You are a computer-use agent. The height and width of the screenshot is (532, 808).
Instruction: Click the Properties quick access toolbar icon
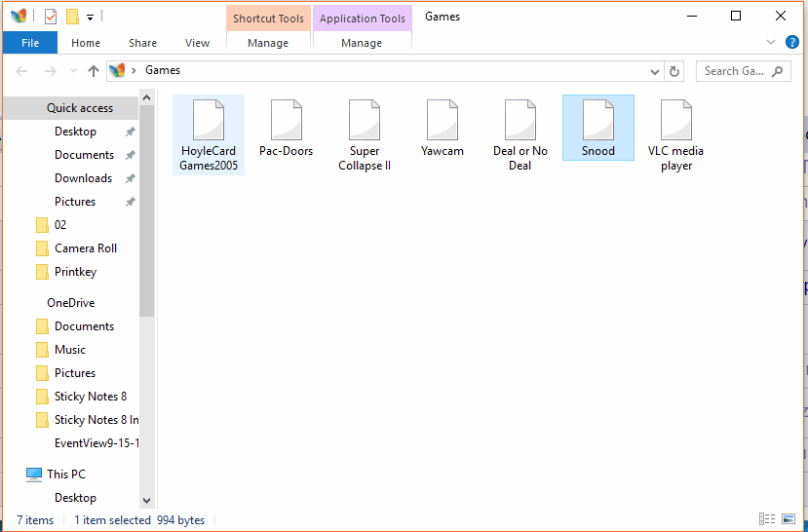coord(51,17)
